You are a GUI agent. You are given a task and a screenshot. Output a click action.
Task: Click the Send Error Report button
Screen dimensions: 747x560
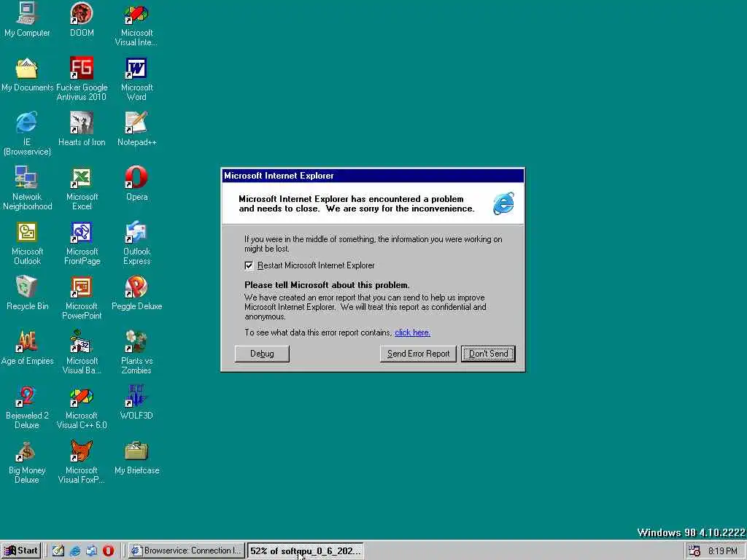coord(418,354)
